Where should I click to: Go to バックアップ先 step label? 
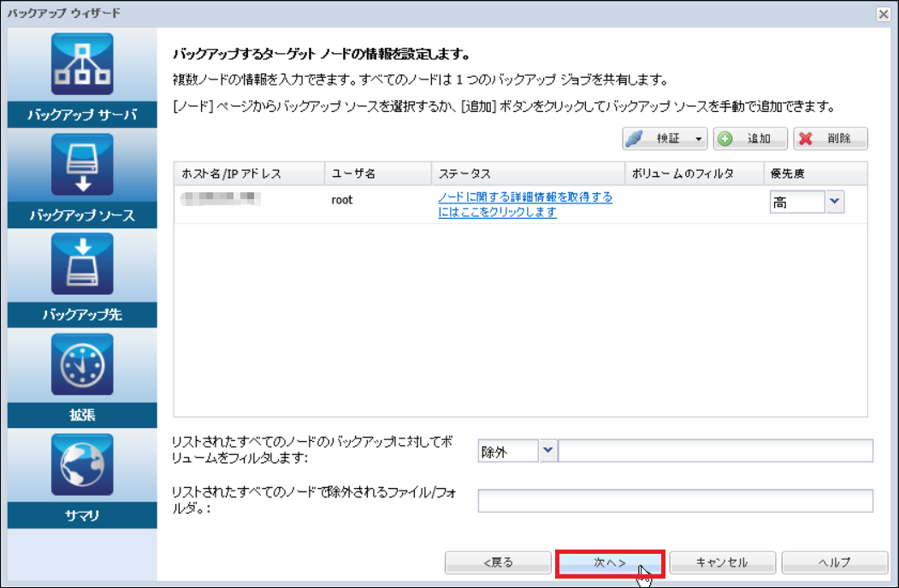[x=82, y=315]
